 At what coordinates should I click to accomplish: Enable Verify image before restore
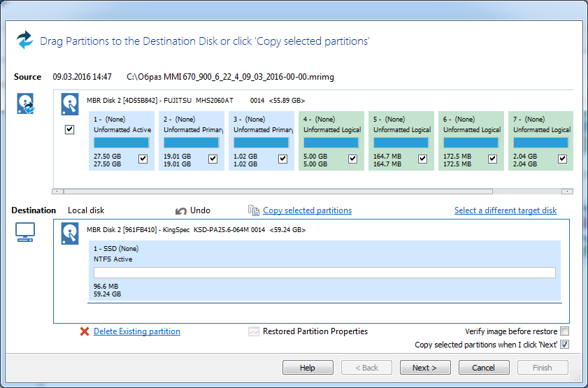[564, 331]
